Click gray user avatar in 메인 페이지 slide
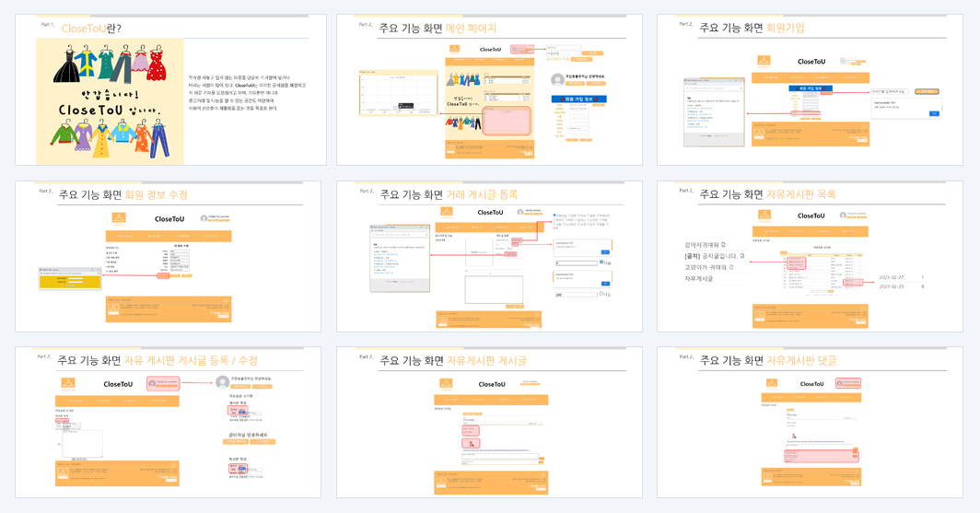The image size is (980, 513). pyautogui.click(x=557, y=79)
